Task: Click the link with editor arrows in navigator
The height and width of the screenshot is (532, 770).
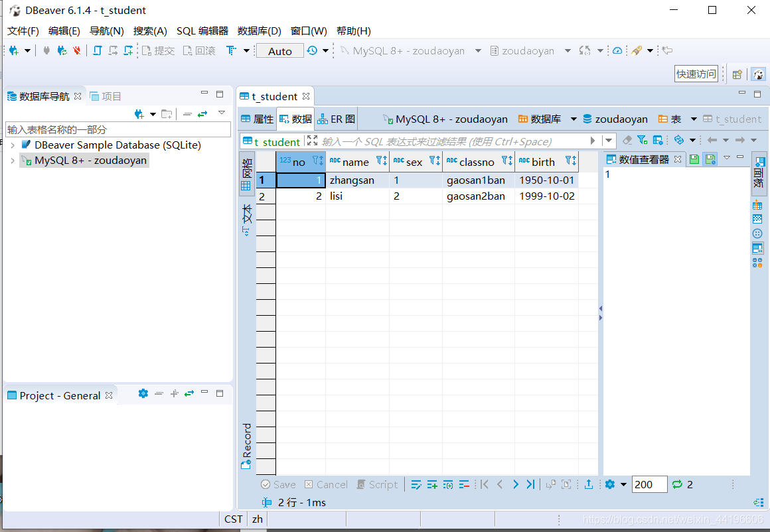Action: (x=202, y=114)
